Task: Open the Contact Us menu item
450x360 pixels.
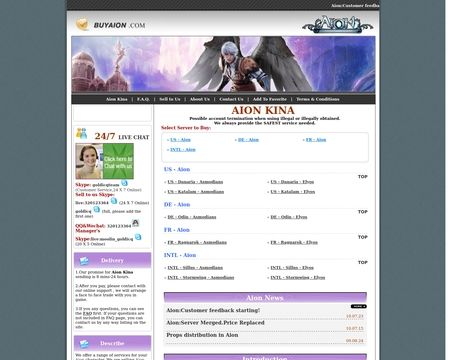Action: point(231,99)
